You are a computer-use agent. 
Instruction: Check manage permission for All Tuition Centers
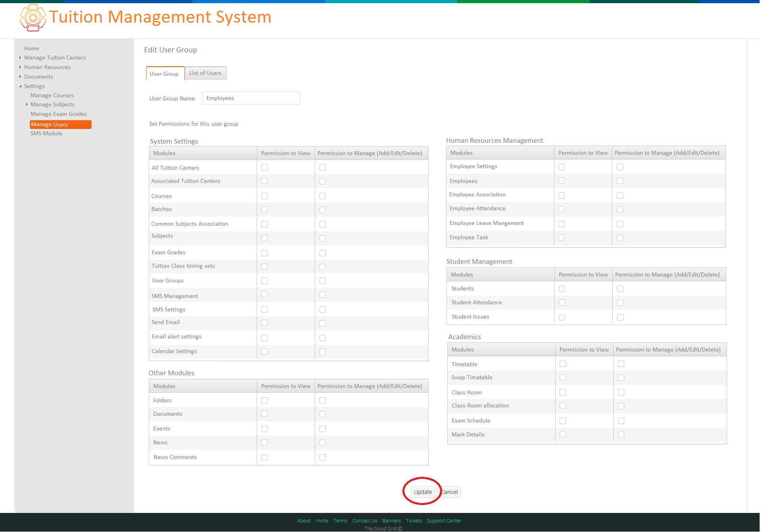pyautogui.click(x=323, y=168)
